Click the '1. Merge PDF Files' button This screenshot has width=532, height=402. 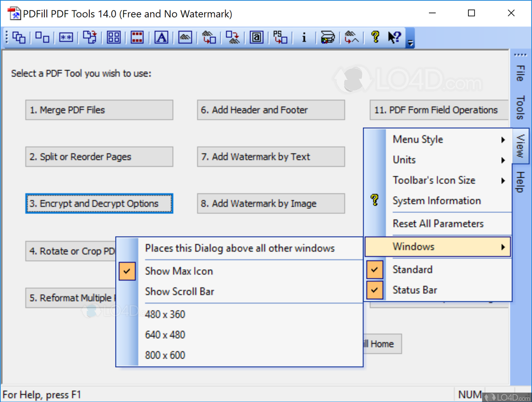(99, 110)
